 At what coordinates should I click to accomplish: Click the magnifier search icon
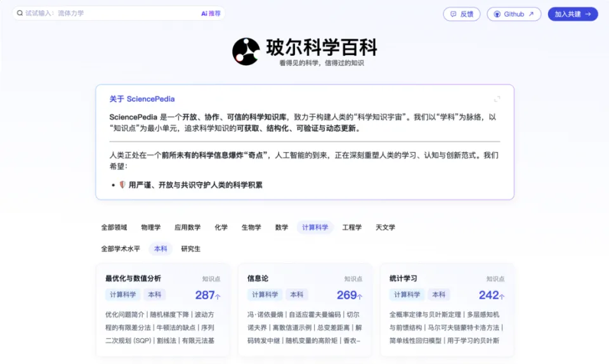tap(19, 13)
